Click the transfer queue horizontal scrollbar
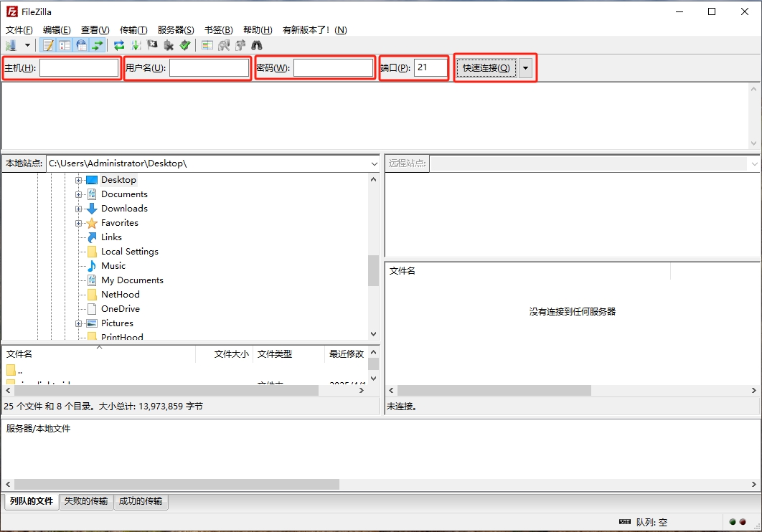762x532 pixels. [177, 484]
